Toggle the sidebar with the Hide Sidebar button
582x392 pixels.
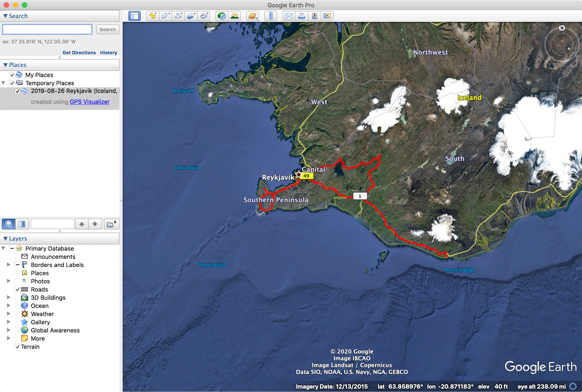click(x=134, y=16)
